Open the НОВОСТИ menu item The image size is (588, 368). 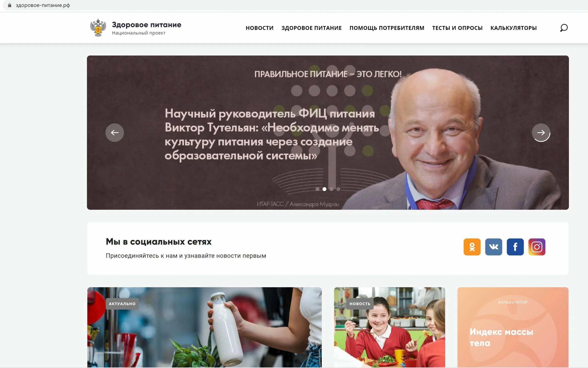click(x=260, y=28)
